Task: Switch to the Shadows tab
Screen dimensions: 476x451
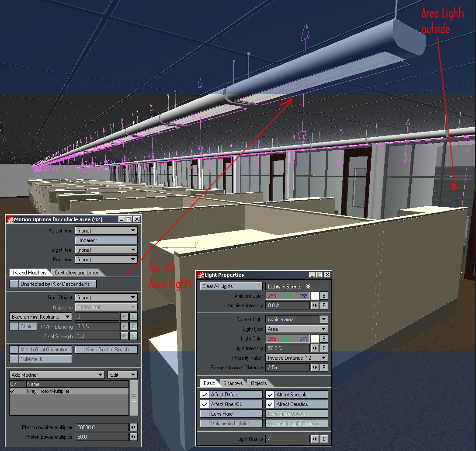Action: (233, 383)
